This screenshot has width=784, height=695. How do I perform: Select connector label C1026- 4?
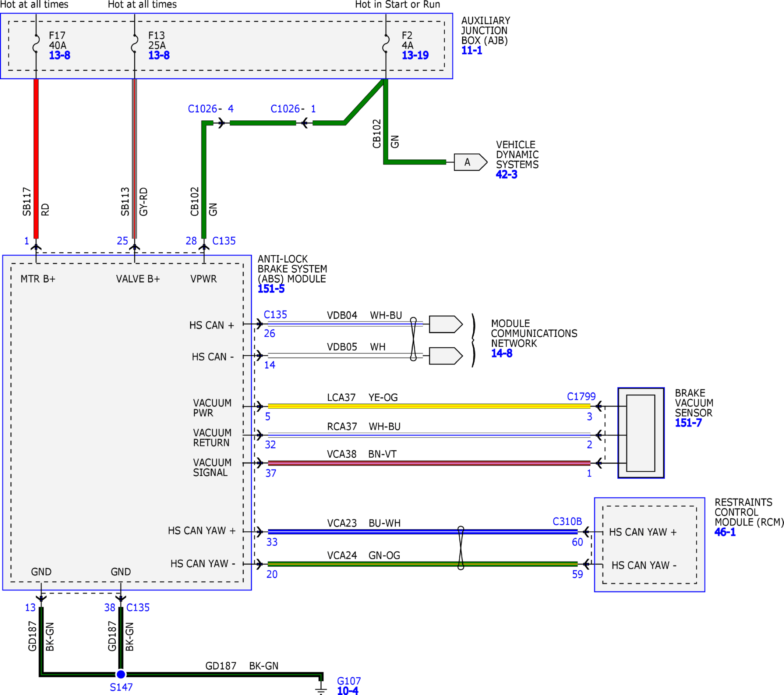coord(211,109)
